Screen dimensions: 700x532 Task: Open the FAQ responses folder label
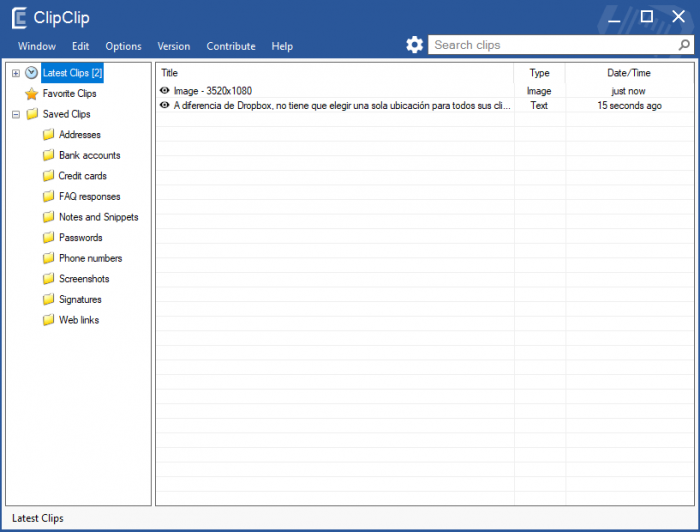coord(90,196)
